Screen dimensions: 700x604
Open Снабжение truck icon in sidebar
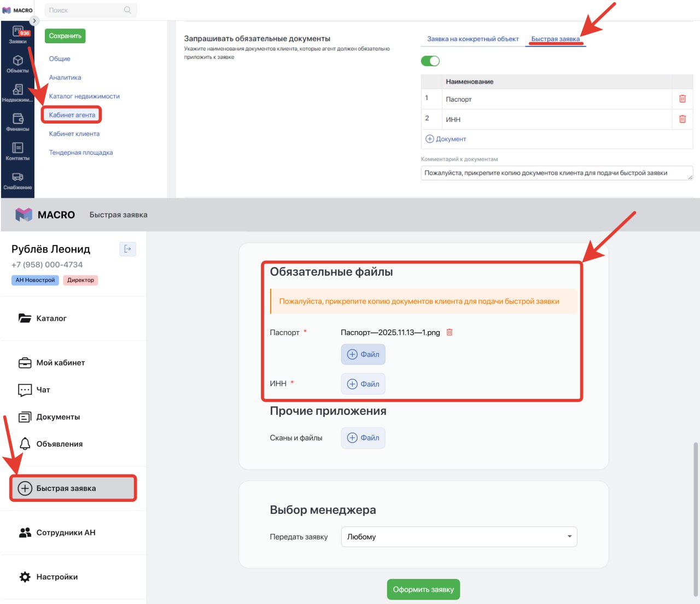[18, 180]
